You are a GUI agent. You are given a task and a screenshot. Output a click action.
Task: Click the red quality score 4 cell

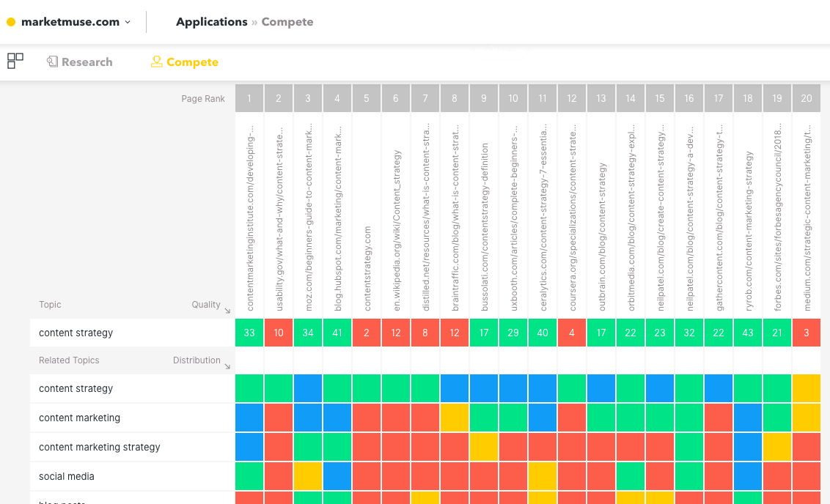[572, 333]
